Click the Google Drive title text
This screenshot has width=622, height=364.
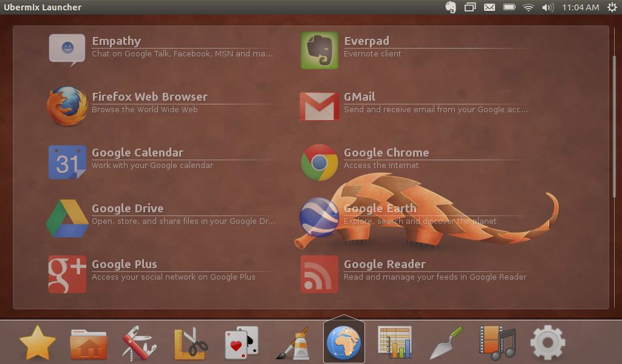128,208
